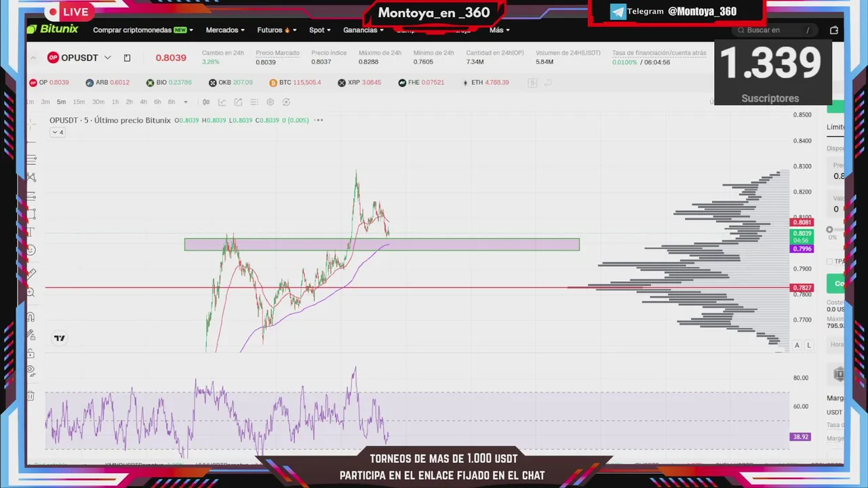Open the emoji sticker tool
868x488 pixels.
[31, 250]
